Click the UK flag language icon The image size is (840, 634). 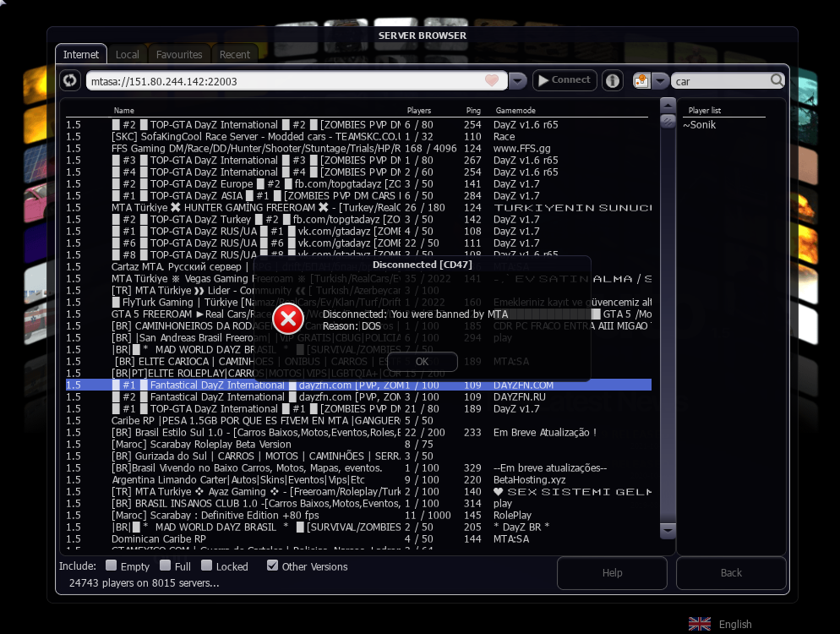pos(700,624)
